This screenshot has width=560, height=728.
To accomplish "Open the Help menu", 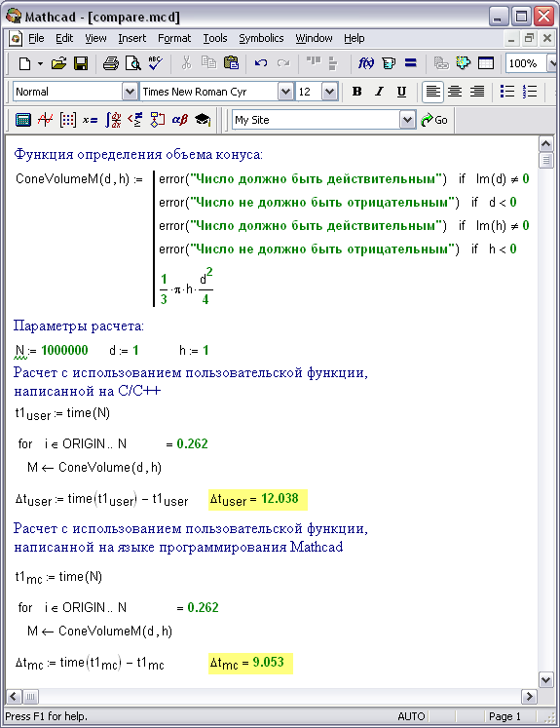I will tap(354, 39).
